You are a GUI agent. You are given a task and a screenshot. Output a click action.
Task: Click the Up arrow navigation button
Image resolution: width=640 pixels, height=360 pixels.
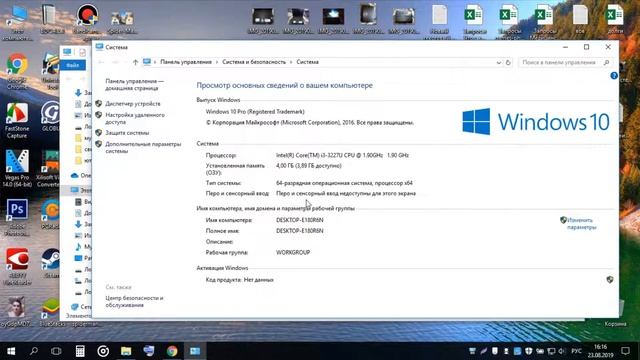click(135, 62)
